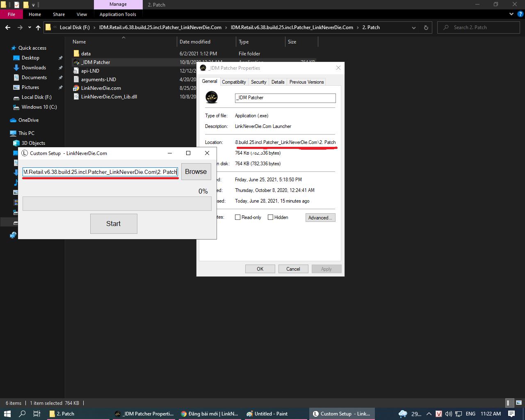Click the install path text field
The image size is (525, 420).
pyautogui.click(x=100, y=172)
